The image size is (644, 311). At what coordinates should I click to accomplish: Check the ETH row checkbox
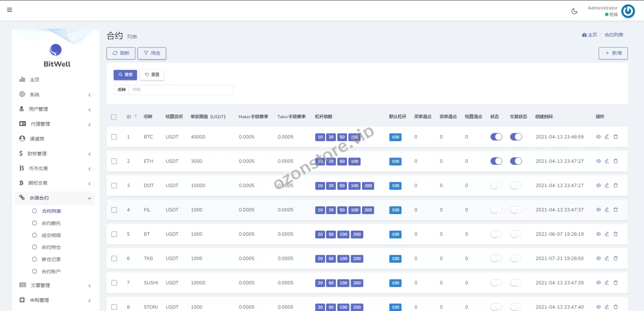[x=114, y=161]
